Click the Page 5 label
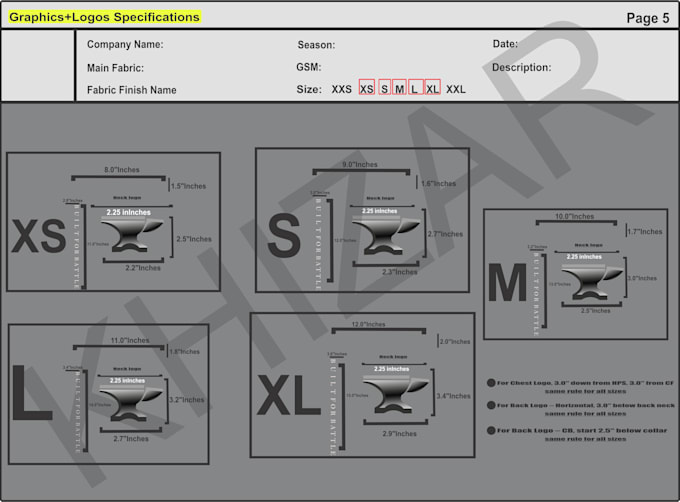 (648, 18)
